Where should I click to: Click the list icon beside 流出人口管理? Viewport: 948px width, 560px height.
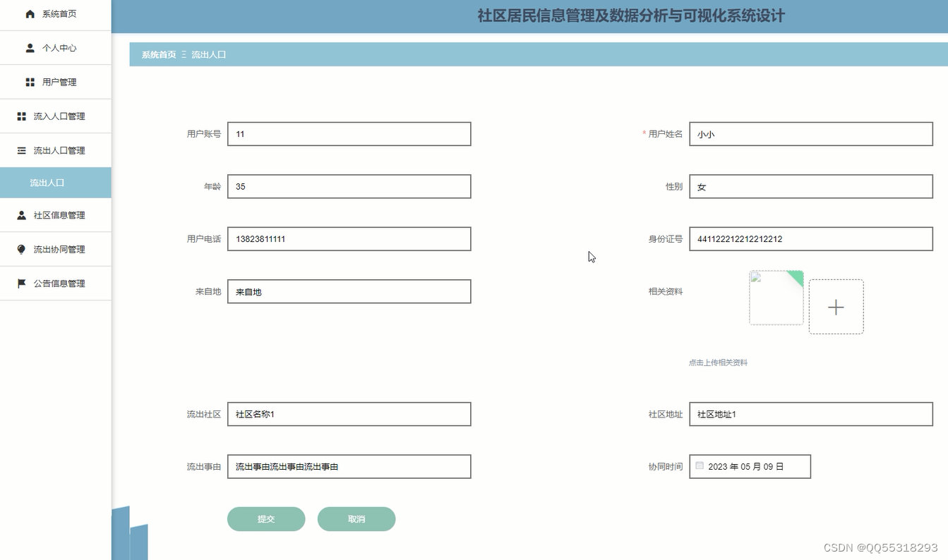21,150
